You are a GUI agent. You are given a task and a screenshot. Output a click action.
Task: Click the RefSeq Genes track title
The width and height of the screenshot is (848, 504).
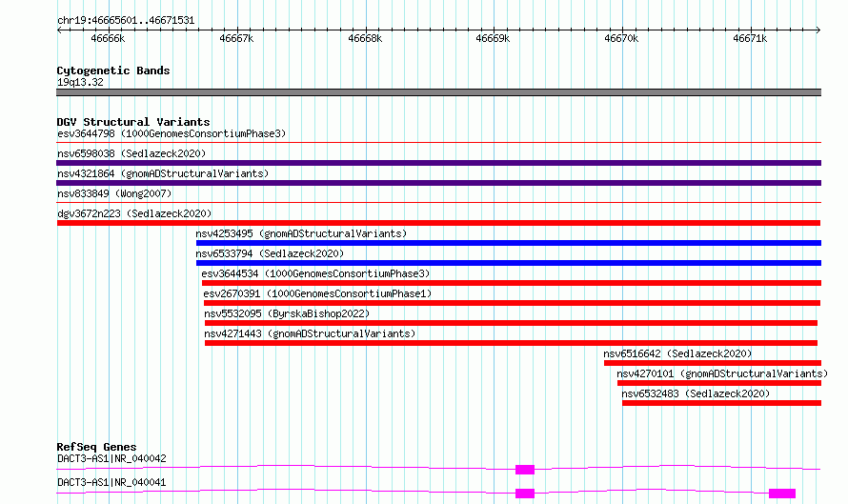pyautogui.click(x=96, y=447)
